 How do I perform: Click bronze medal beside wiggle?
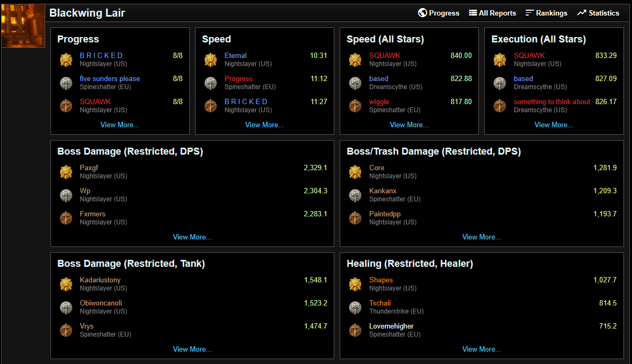point(356,106)
